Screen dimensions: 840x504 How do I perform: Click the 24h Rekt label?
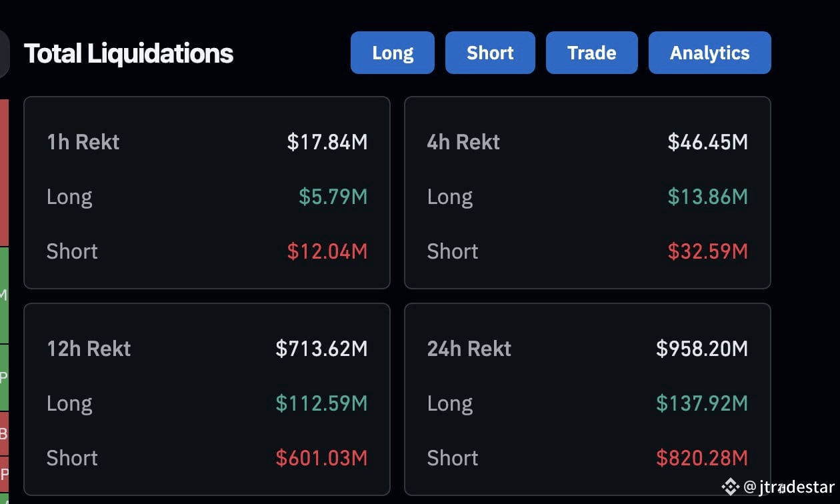coord(469,349)
